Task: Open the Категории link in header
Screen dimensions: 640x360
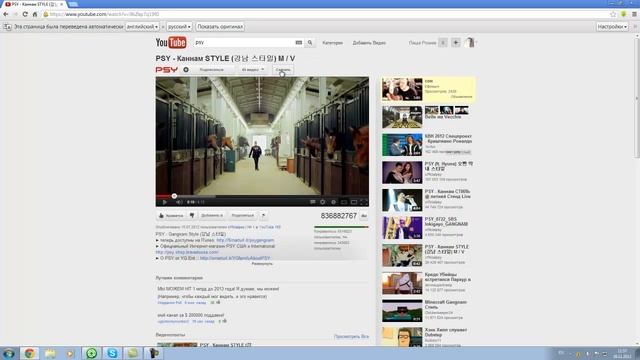Action: tap(333, 43)
